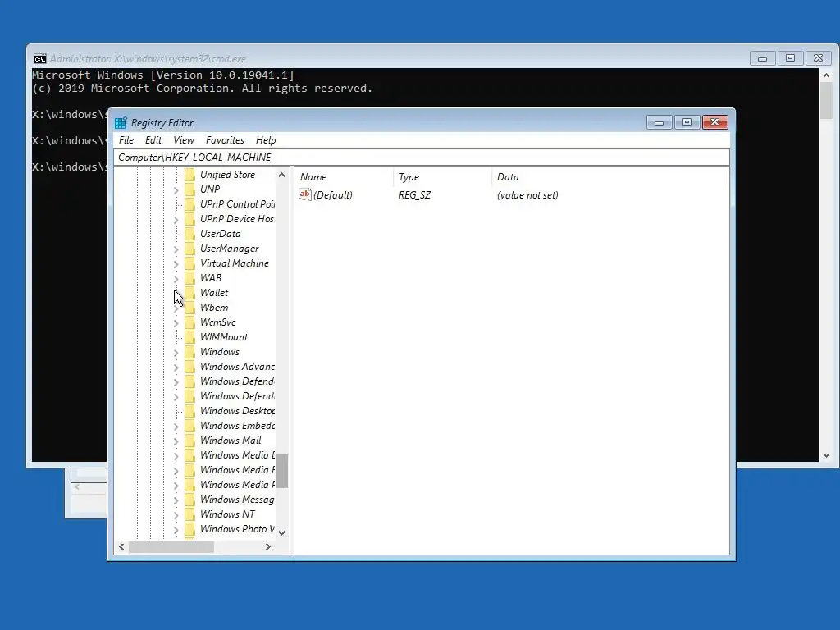The image size is (840, 630).
Task: Click the Windows NT folder icon
Action: (189, 514)
